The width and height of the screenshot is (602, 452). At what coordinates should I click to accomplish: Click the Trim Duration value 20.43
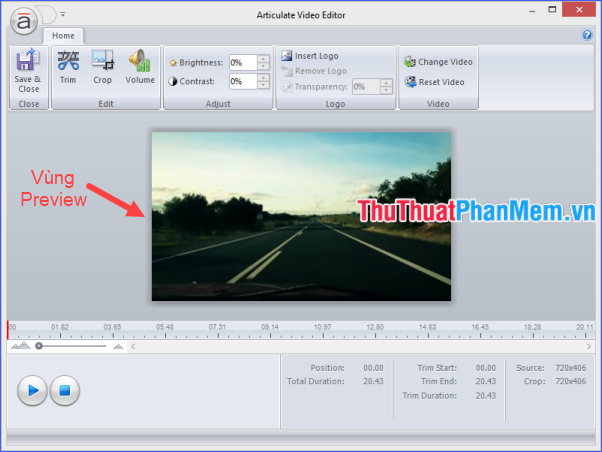486,396
